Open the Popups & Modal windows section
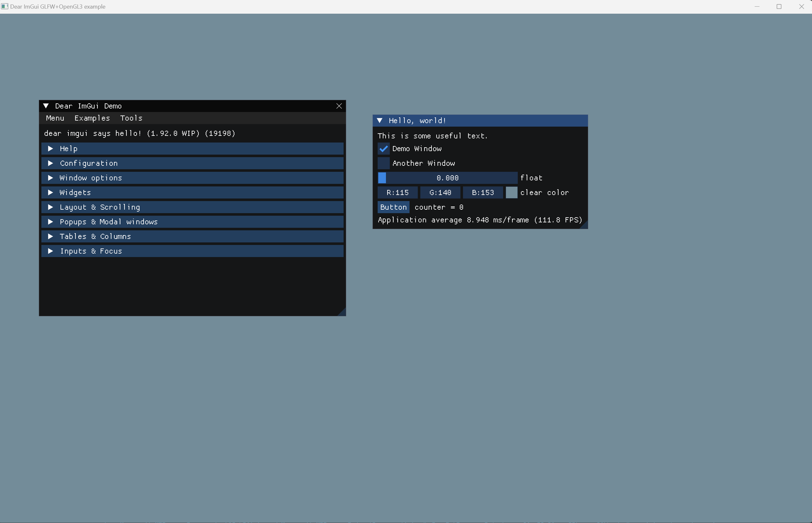The image size is (812, 523). (108, 222)
